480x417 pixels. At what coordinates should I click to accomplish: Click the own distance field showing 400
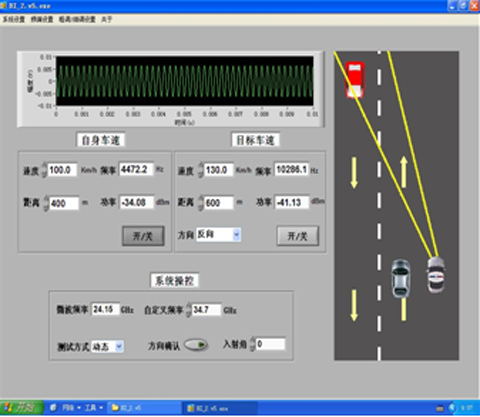click(64, 203)
